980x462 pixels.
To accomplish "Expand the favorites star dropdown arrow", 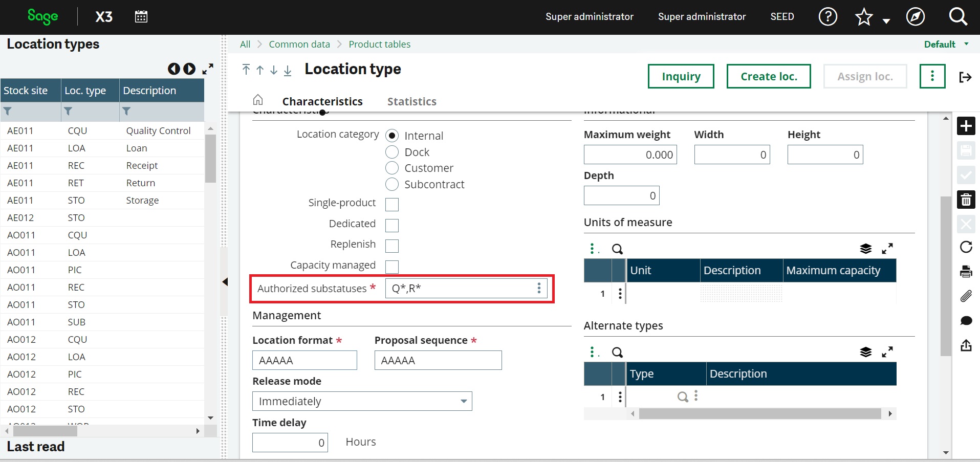I will pyautogui.click(x=886, y=20).
